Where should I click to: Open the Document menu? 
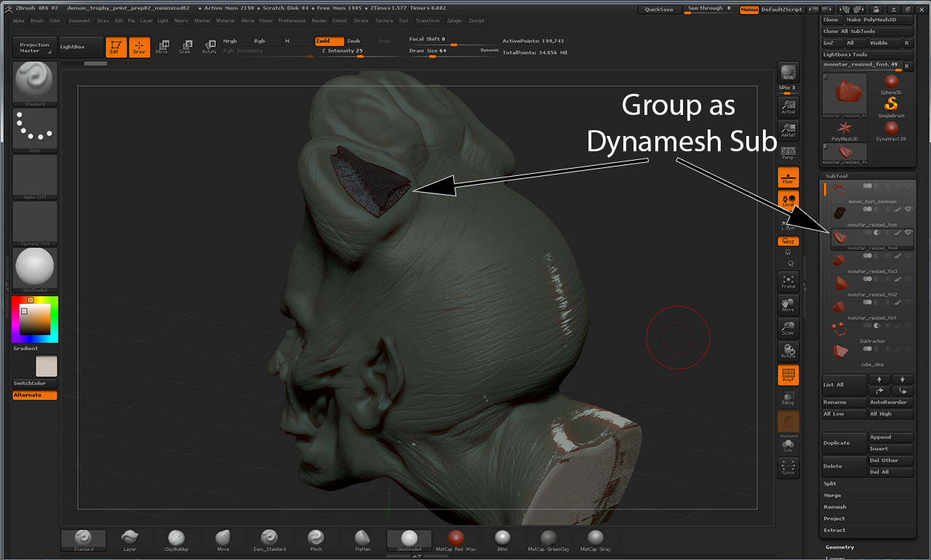(x=80, y=20)
